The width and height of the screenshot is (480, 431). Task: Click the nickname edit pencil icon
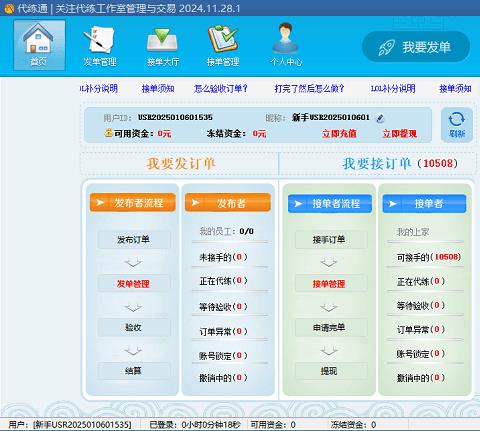click(x=380, y=118)
